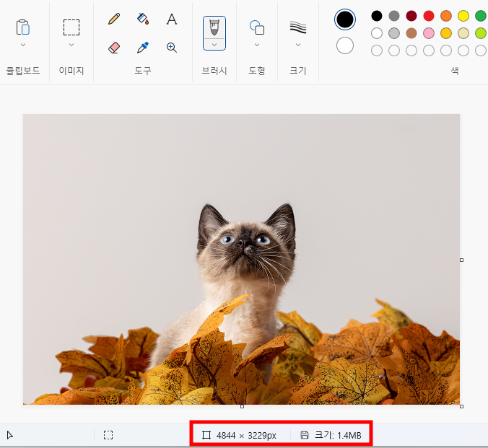
Task: Select the Brush tool
Action: click(x=214, y=27)
